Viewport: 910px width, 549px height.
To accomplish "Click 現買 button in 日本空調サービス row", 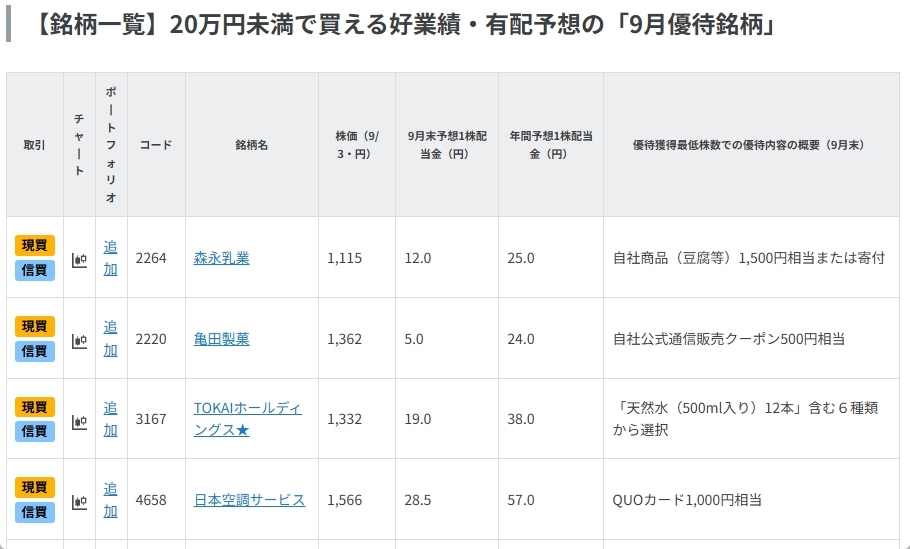I will tap(35, 487).
